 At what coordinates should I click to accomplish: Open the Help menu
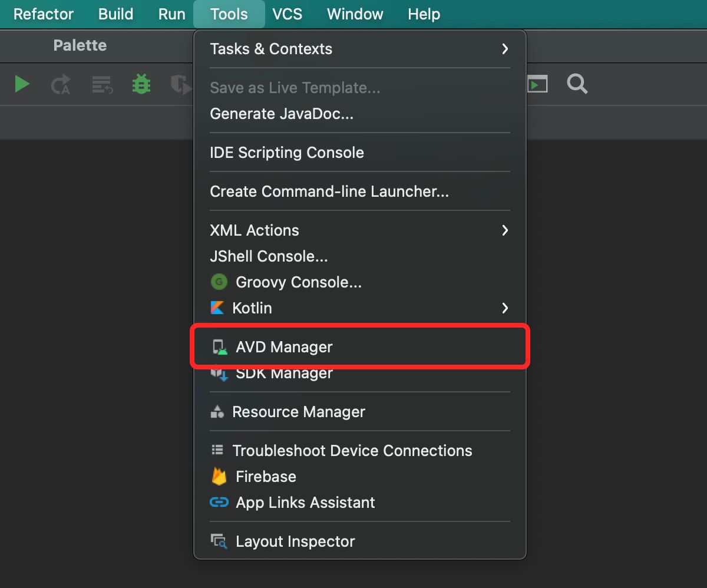[424, 14]
